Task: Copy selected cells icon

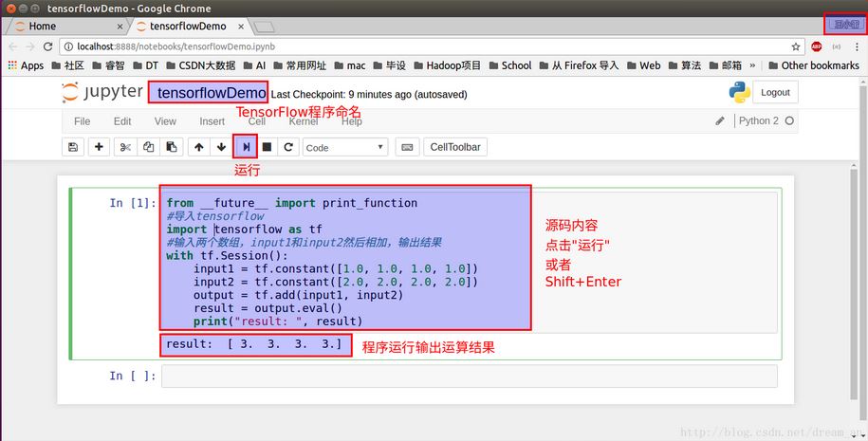Action: (x=148, y=147)
